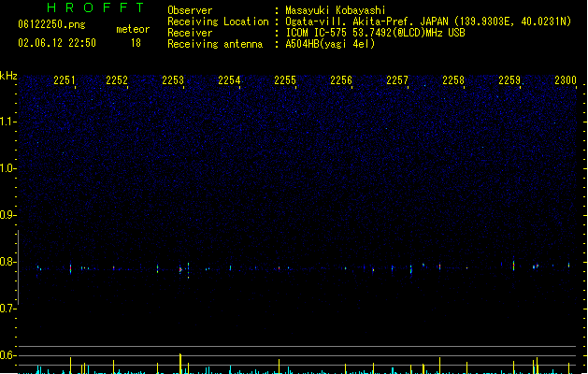Click the 2256 time marker
The width and height of the screenshot is (588, 374).
[341, 80]
